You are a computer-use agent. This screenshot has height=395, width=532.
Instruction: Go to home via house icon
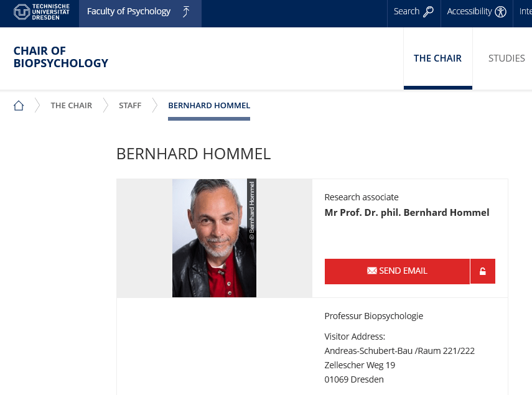[x=19, y=106]
